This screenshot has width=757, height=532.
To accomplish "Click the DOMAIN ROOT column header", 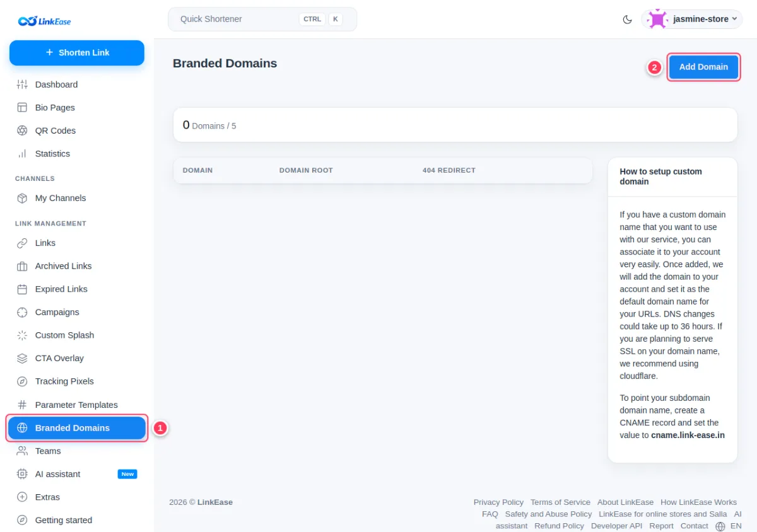I will tap(306, 170).
